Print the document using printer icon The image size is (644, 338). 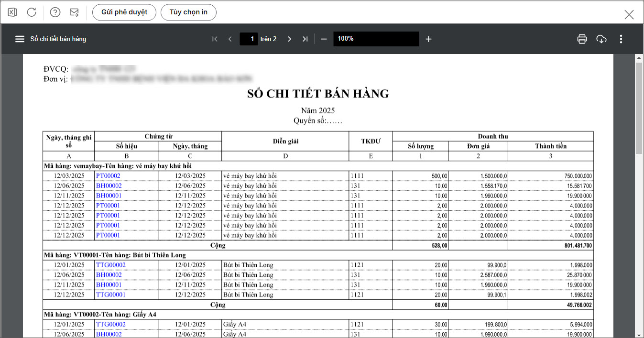coord(582,39)
